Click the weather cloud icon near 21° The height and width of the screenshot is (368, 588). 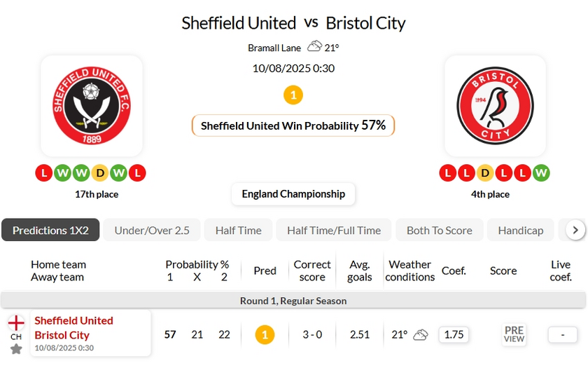[x=314, y=47]
